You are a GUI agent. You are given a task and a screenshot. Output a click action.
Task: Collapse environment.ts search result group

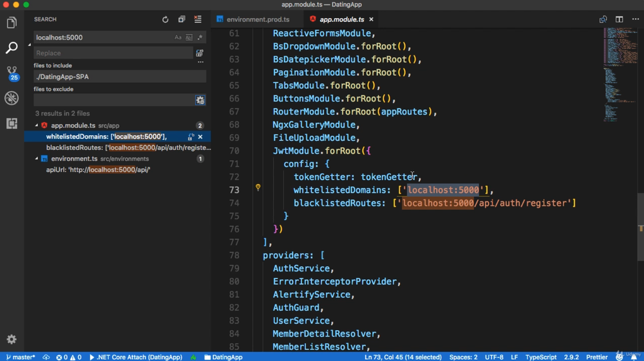point(37,159)
